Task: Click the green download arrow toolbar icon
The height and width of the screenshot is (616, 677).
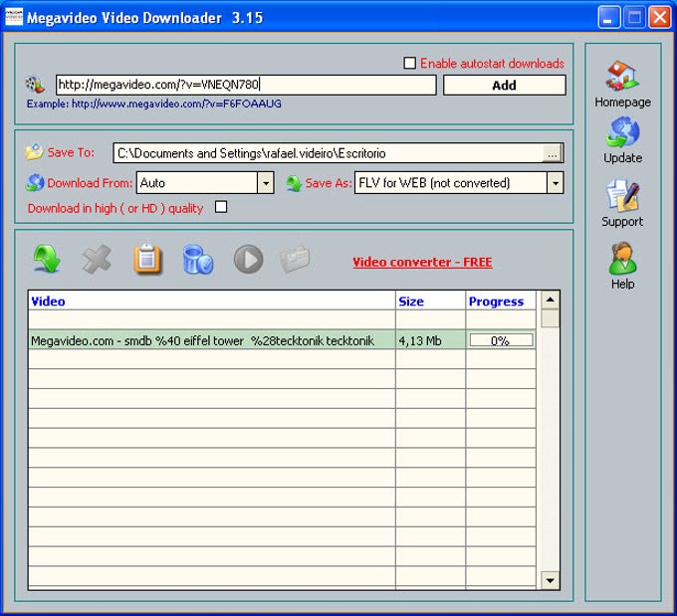Action: click(47, 259)
